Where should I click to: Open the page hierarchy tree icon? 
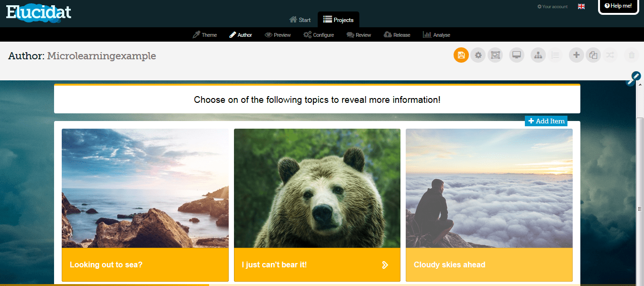pos(538,55)
